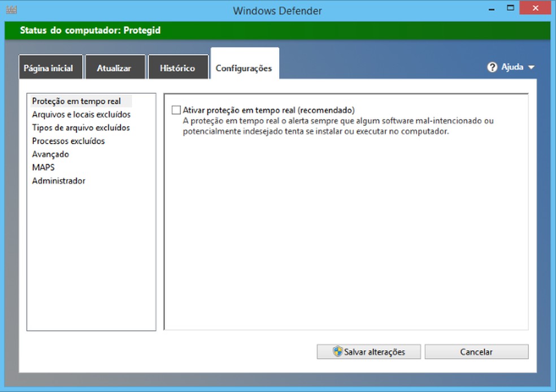Open the Atualizar tab
Screen dimensions: 556x392
[x=115, y=67]
